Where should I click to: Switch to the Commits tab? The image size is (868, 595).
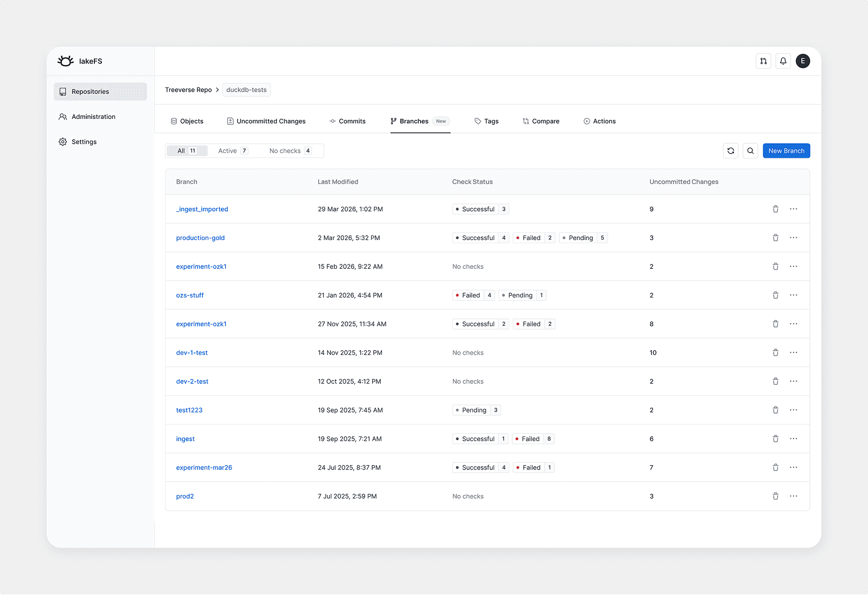[x=352, y=121]
